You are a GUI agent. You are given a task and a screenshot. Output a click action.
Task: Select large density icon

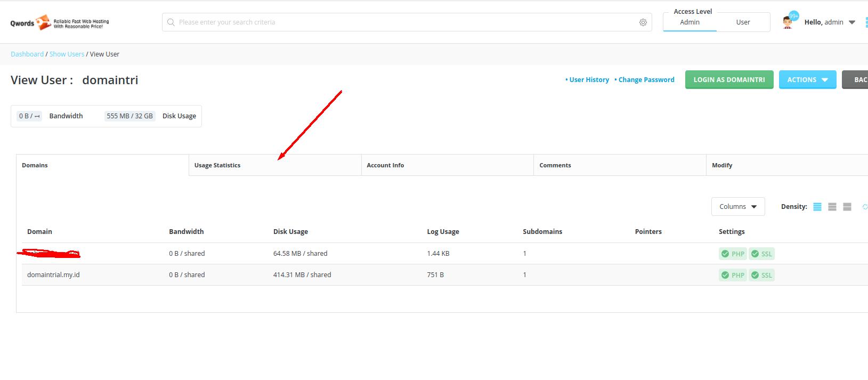pos(847,207)
